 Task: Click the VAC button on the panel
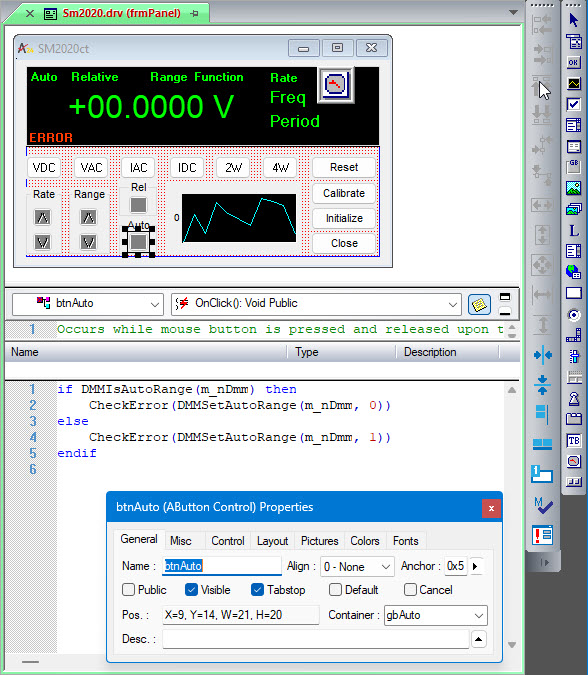pos(91,167)
